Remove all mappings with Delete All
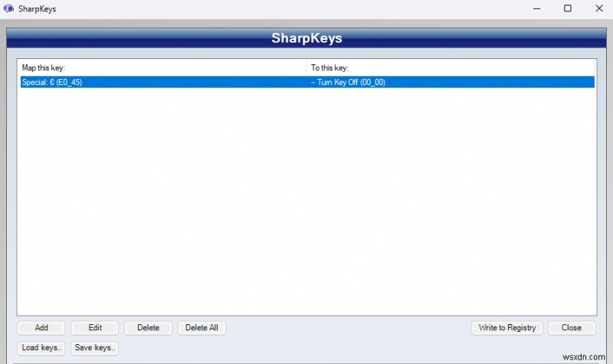This screenshot has width=613, height=364. point(202,328)
